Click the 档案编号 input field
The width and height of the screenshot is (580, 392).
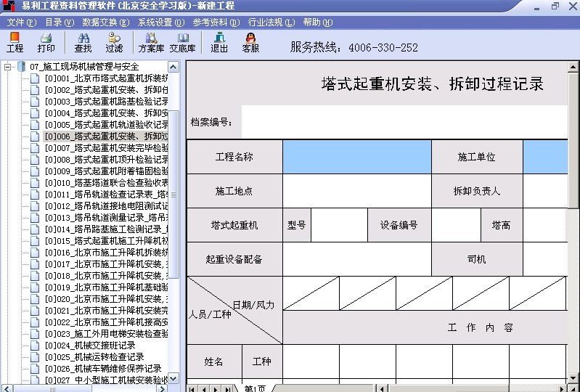coord(404,122)
